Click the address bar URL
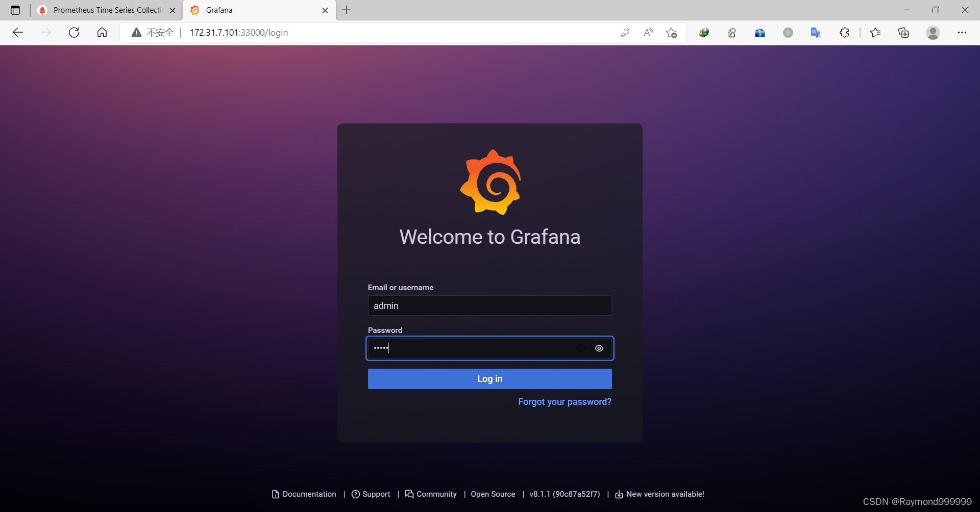This screenshot has height=512, width=980. [239, 33]
